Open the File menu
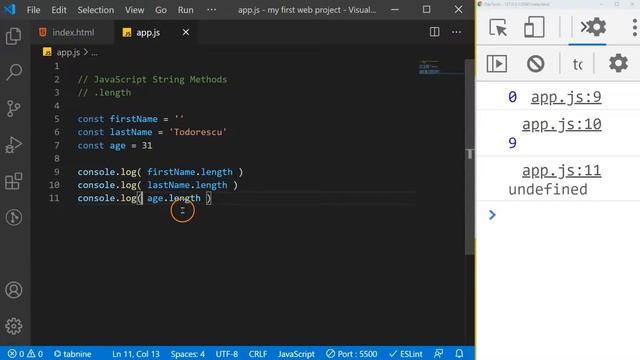The height and width of the screenshot is (360, 640). click(x=33, y=10)
